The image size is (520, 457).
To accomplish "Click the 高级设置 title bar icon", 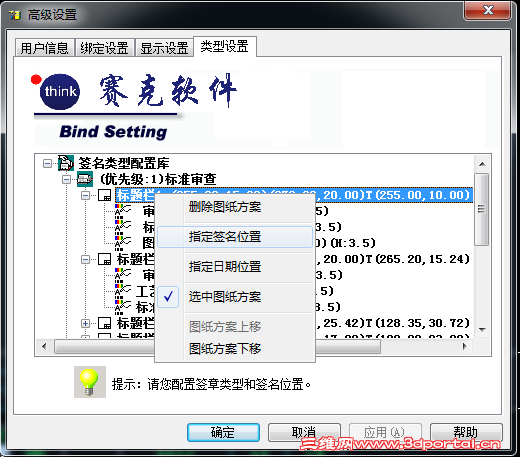I will click(15, 15).
